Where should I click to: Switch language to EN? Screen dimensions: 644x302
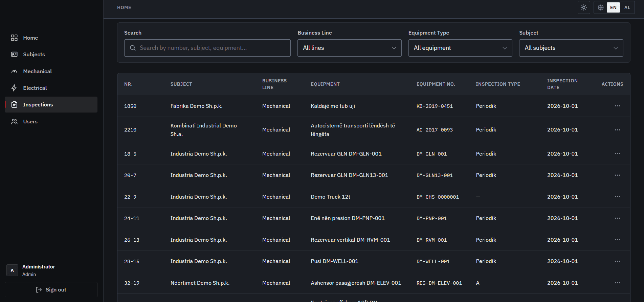(x=613, y=7)
